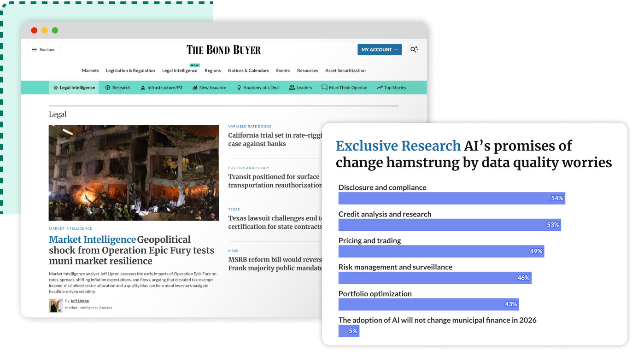This screenshot has width=644, height=362.
Task: Click the AI search sparkle icon
Action: [x=414, y=50]
